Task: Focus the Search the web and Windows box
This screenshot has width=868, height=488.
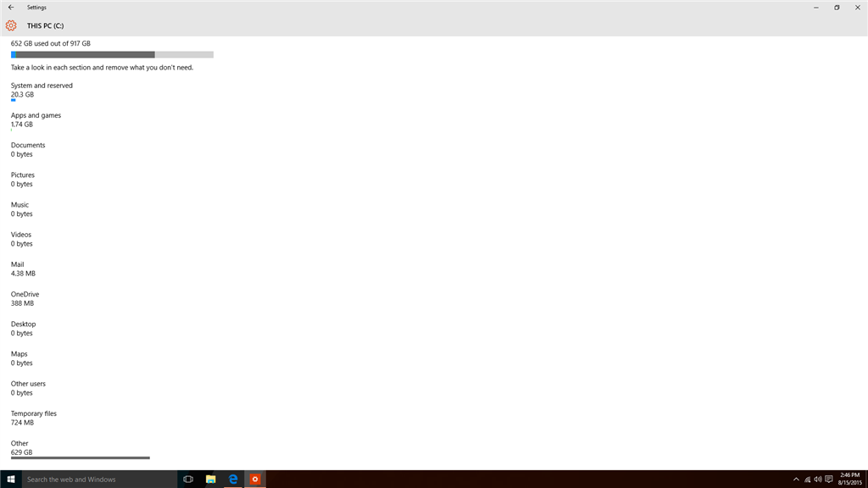Action: tap(100, 480)
